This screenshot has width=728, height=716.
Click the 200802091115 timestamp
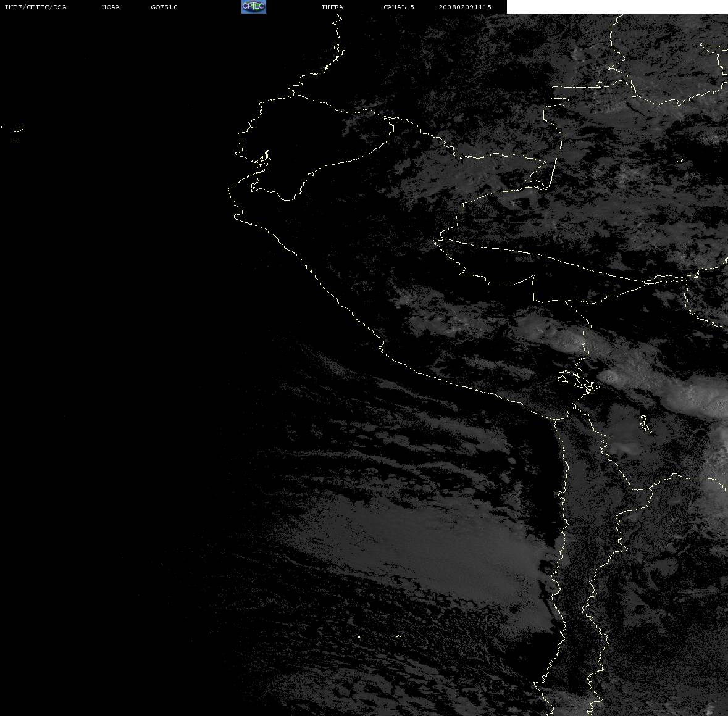465,7
